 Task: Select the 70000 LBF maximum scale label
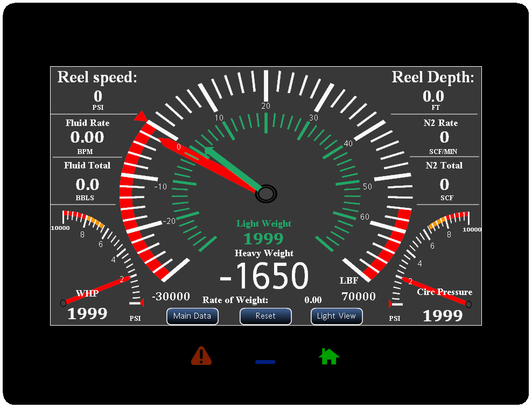click(359, 297)
